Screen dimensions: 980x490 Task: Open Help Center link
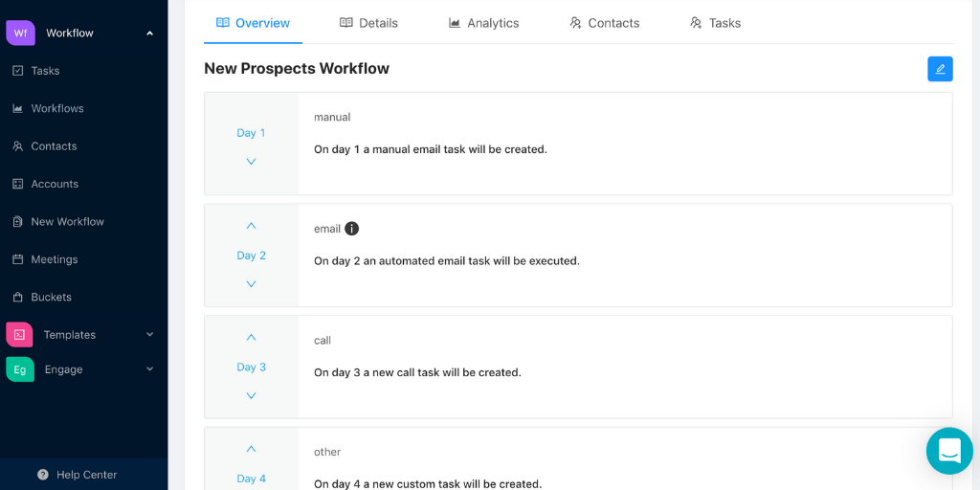[77, 475]
